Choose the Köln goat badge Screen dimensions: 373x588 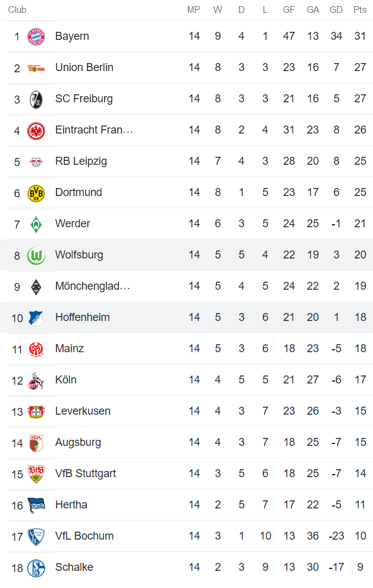coord(37,380)
